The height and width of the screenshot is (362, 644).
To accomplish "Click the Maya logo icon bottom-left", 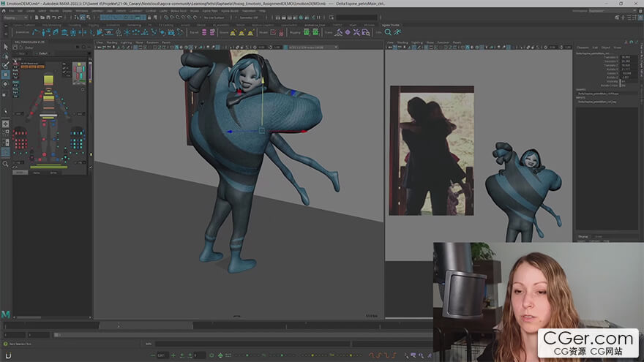I will 6,314.
